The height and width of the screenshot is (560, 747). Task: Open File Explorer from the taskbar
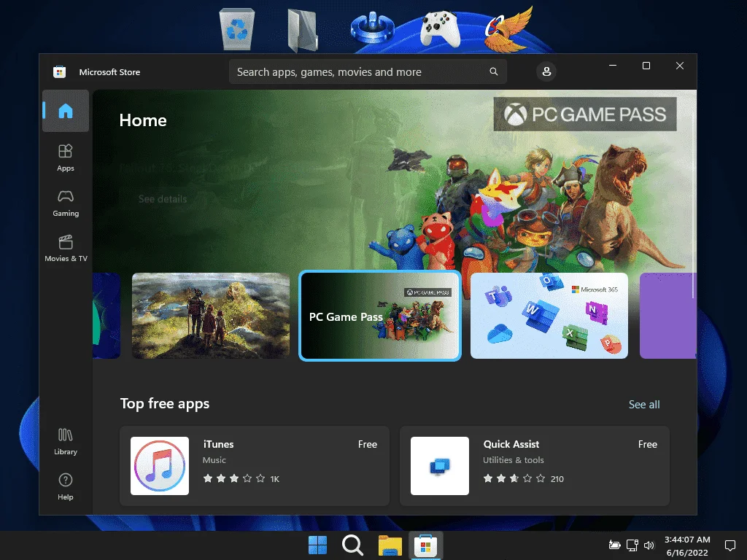click(x=390, y=545)
